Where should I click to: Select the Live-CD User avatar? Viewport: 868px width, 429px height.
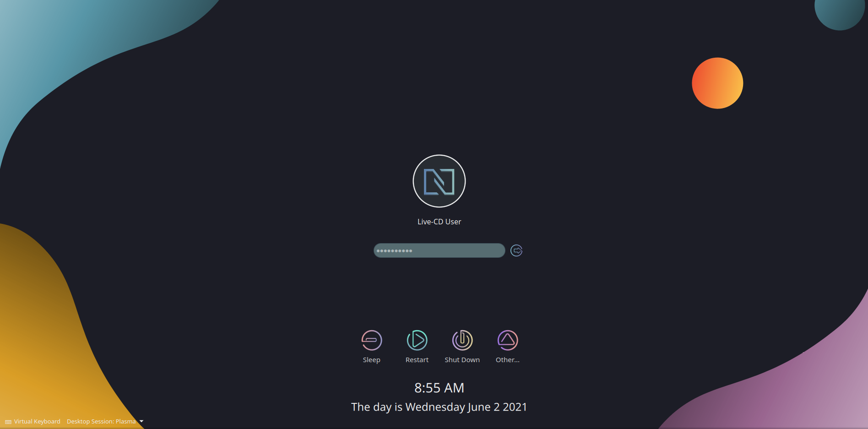coord(439,181)
